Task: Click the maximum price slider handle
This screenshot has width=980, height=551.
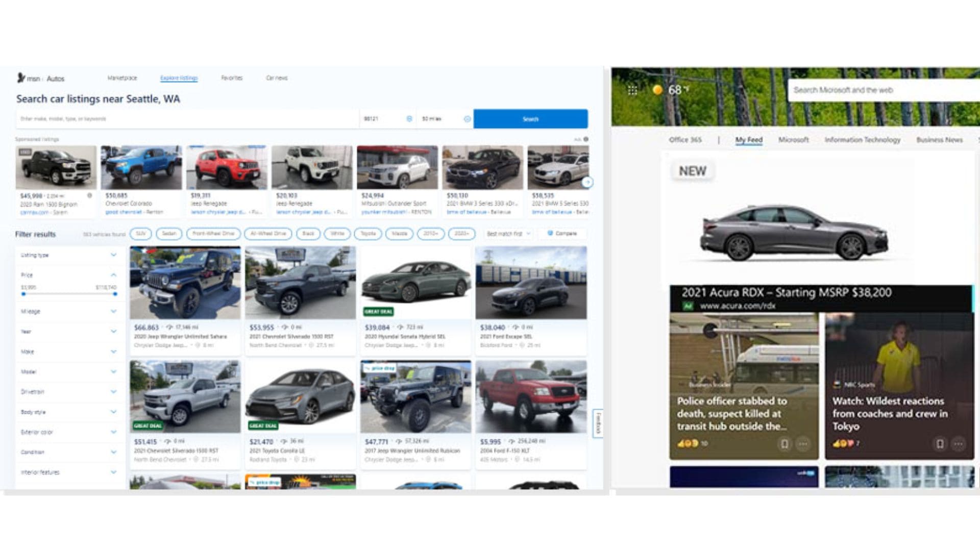Action: tap(115, 294)
